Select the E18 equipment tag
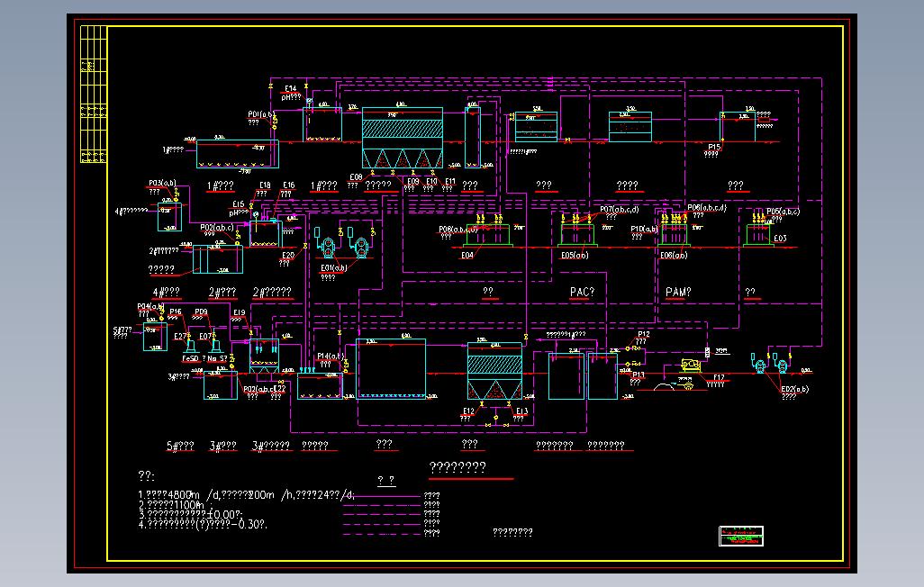Viewport: 924px width, 587px height. [x=265, y=185]
